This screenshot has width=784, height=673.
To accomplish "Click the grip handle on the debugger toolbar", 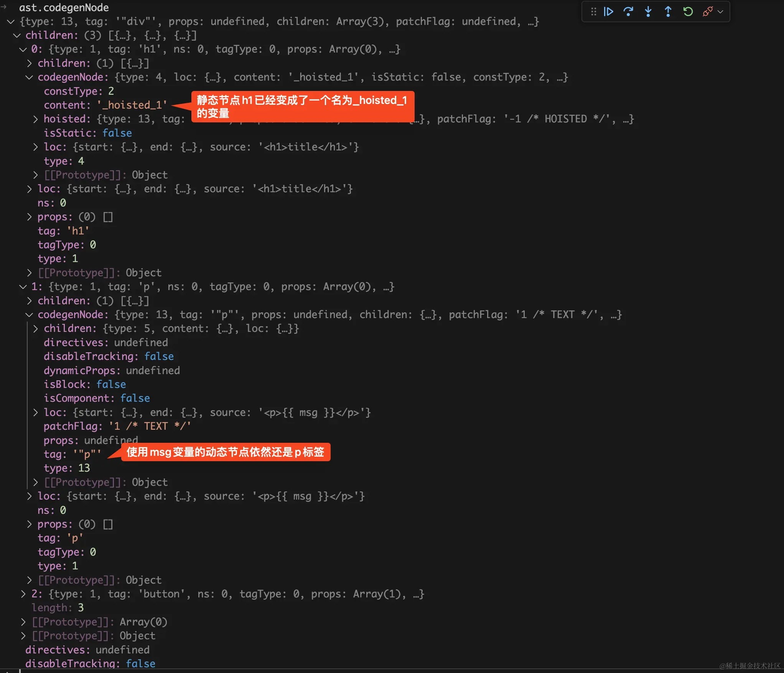I will pyautogui.click(x=593, y=12).
